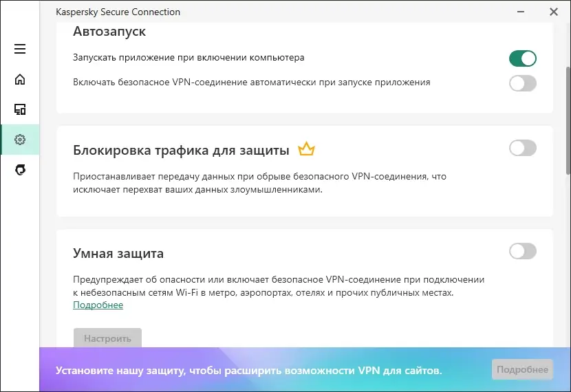Click the vertical scrollbar thumb
The width and height of the screenshot is (571, 392).
point(568,120)
